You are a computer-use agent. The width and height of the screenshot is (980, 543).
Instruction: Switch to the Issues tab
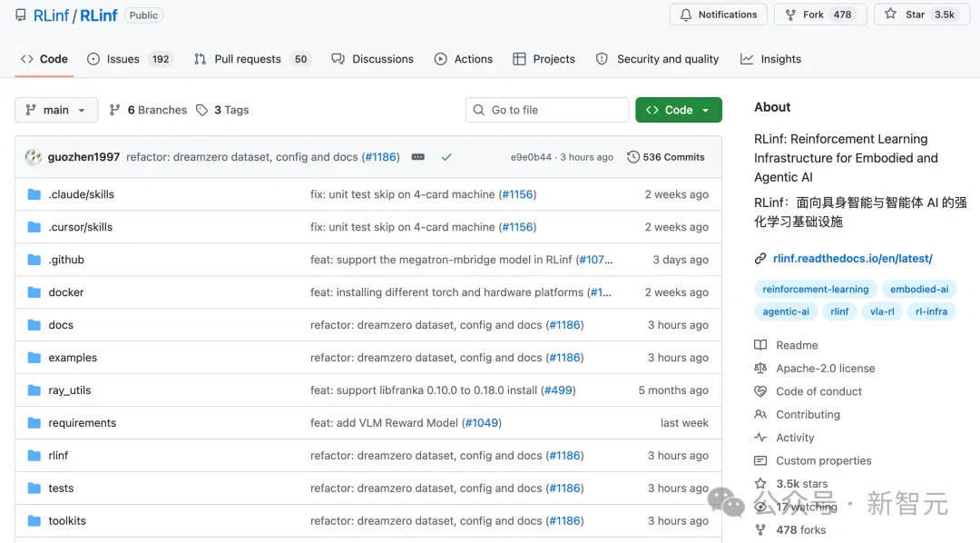[130, 59]
